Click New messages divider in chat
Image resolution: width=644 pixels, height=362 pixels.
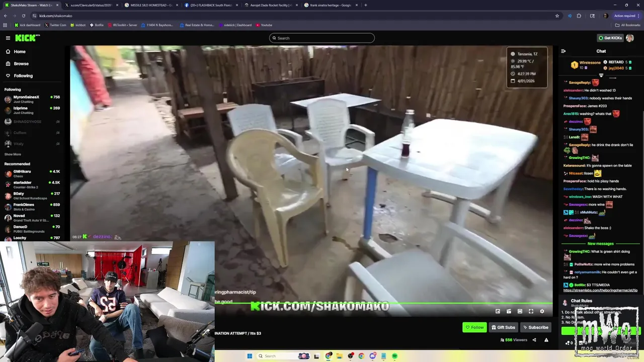[x=600, y=243]
